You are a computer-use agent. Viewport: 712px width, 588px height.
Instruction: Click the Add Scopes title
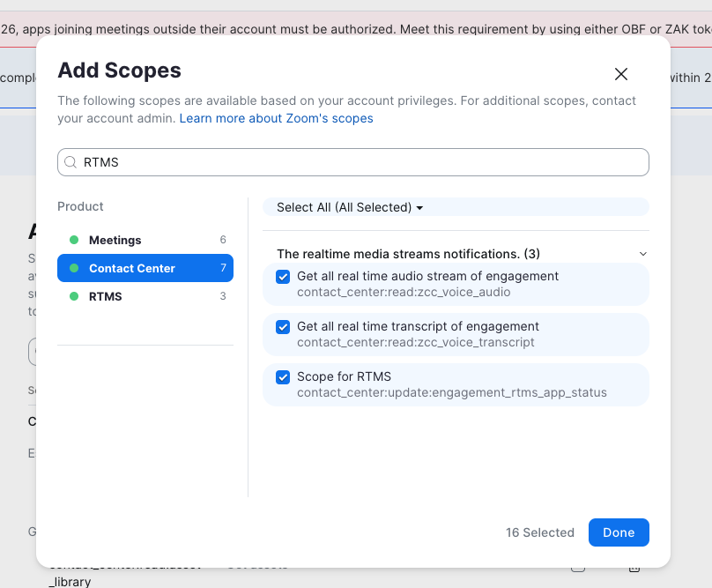(120, 71)
